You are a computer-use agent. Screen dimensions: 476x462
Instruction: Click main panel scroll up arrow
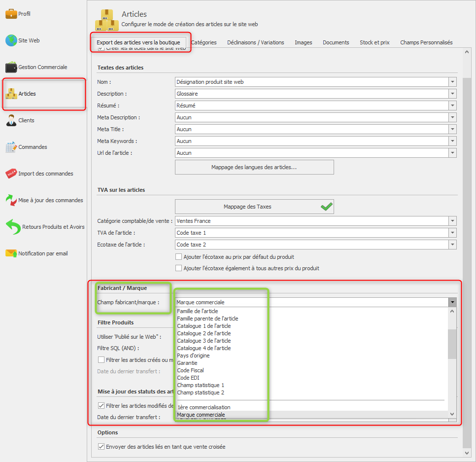pyautogui.click(x=467, y=52)
